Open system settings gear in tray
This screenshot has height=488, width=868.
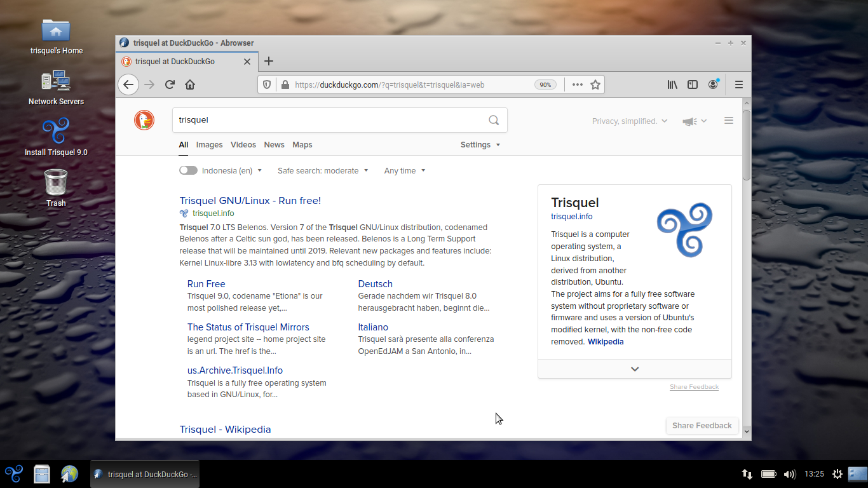[837, 474]
